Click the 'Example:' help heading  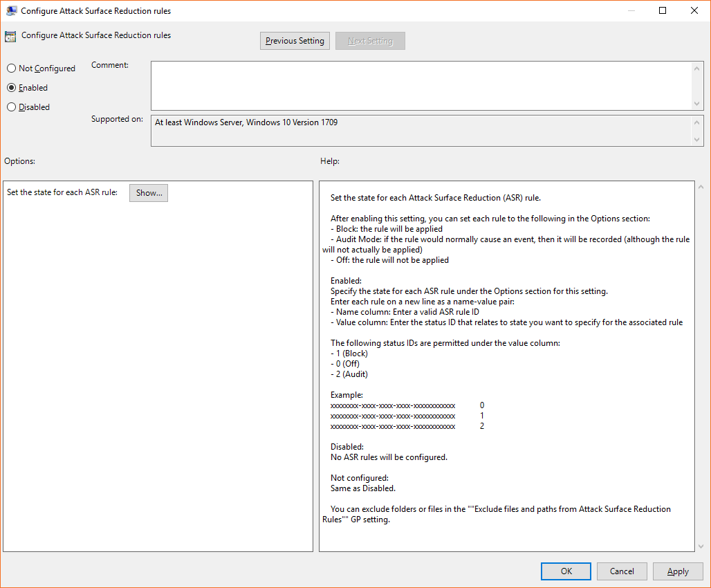(x=347, y=395)
